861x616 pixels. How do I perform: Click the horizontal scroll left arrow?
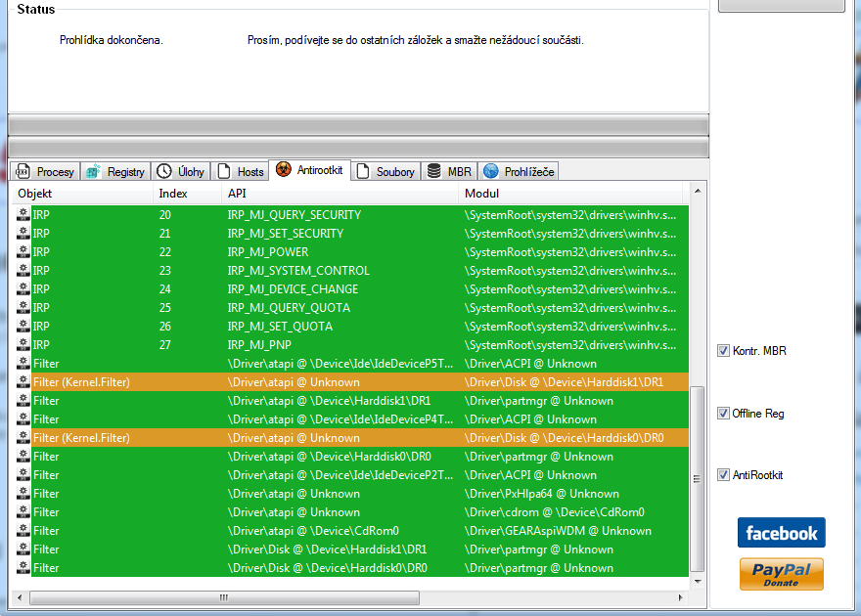click(x=20, y=597)
